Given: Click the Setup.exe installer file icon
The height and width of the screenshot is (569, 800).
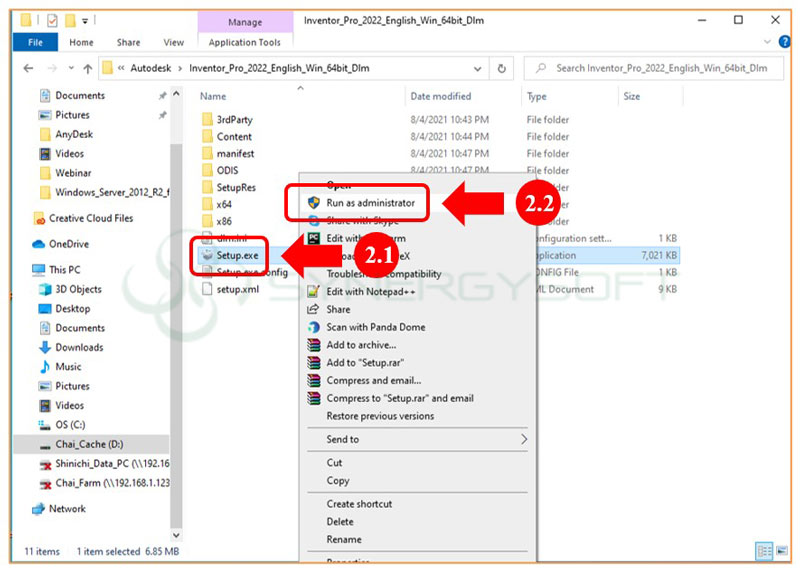Looking at the screenshot, I should pyautogui.click(x=207, y=255).
